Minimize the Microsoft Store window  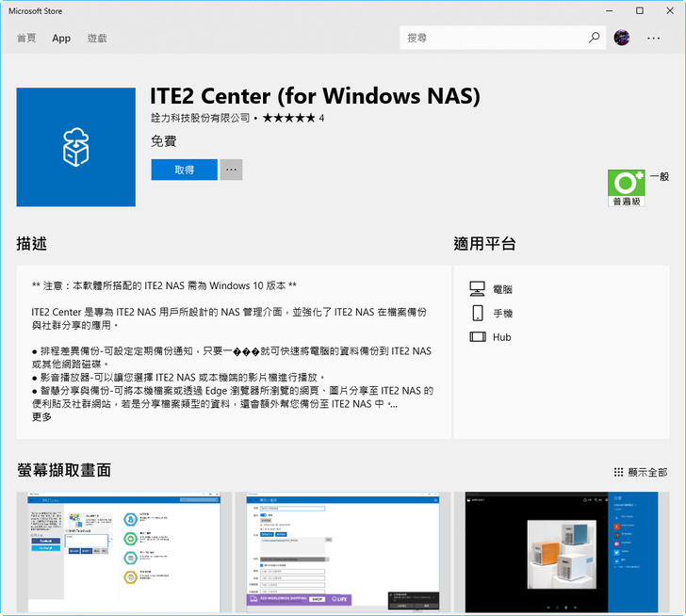tap(610, 10)
